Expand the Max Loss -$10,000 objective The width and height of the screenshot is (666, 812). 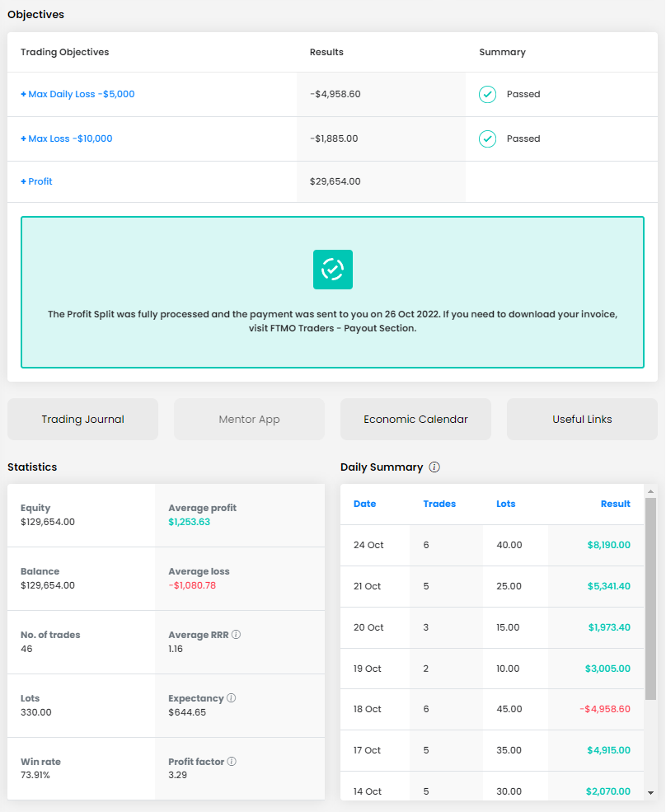tap(66, 138)
